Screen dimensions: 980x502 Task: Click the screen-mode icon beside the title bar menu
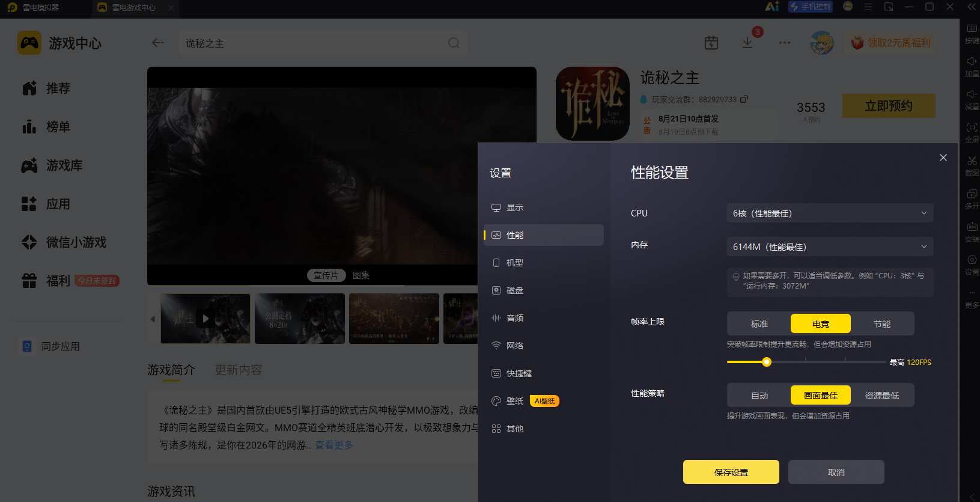click(x=889, y=7)
